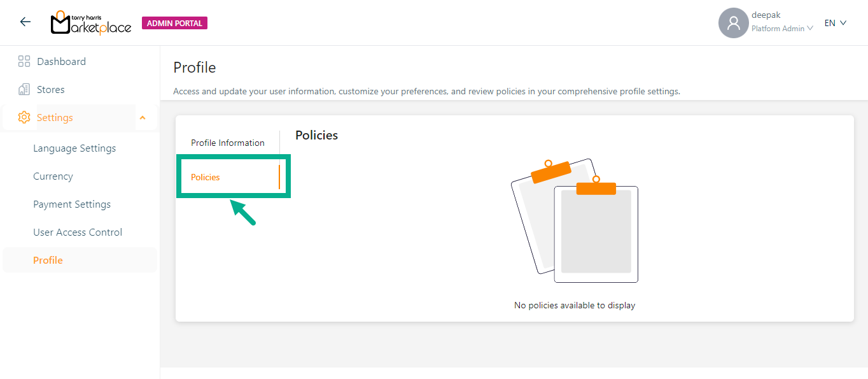Navigate to User Access Control

(x=78, y=232)
